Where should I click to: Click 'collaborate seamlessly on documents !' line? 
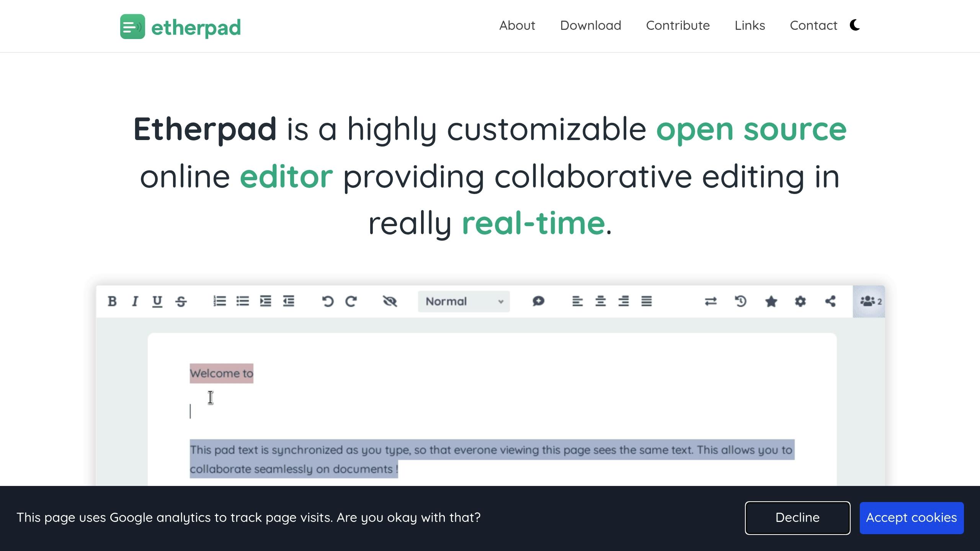click(x=294, y=469)
